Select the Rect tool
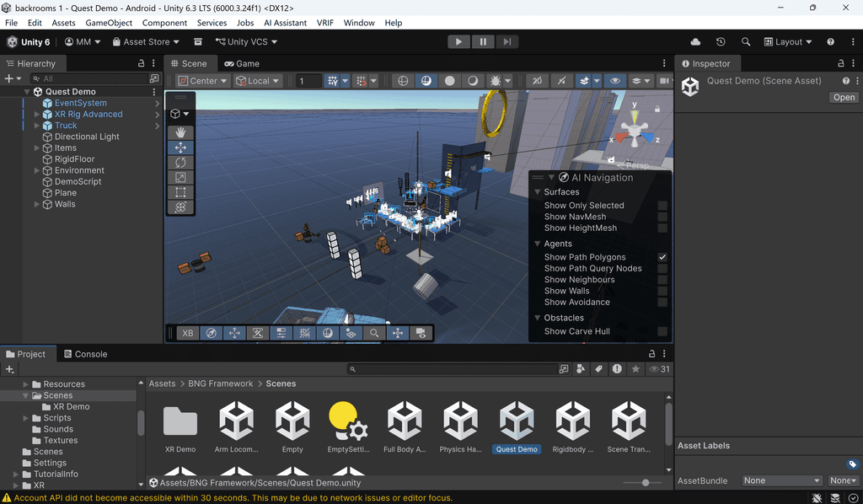 tap(180, 192)
